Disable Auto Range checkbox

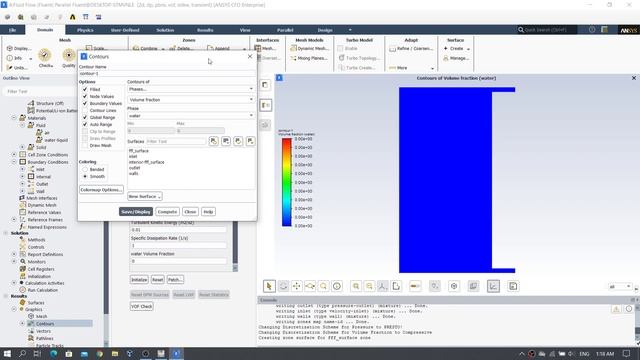coord(85,124)
